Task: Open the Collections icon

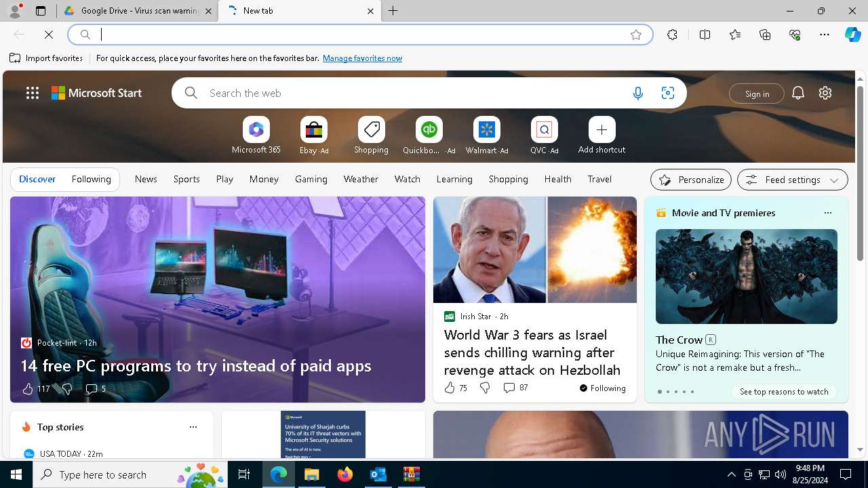Action: [765, 35]
